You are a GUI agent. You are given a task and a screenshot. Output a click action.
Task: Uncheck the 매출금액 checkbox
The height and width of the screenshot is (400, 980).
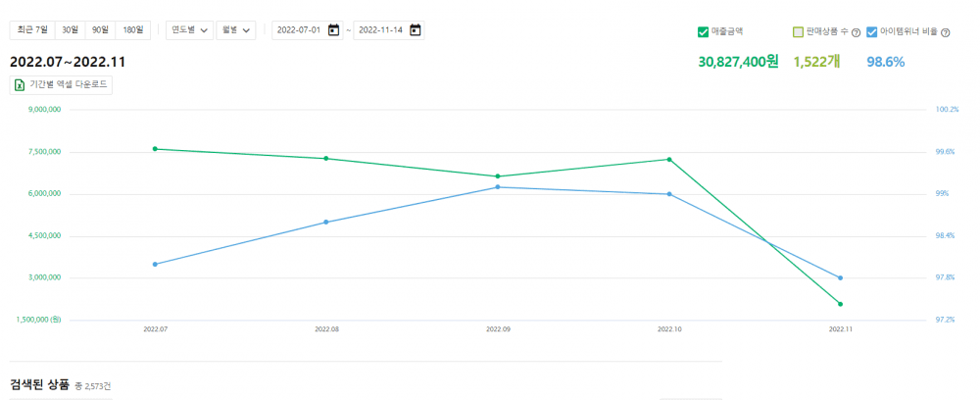coord(703,32)
